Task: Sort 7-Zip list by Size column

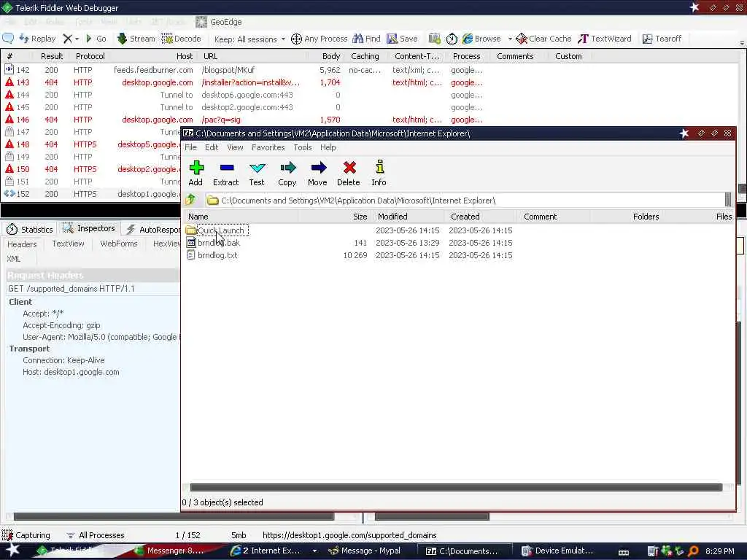Action: [335, 217]
